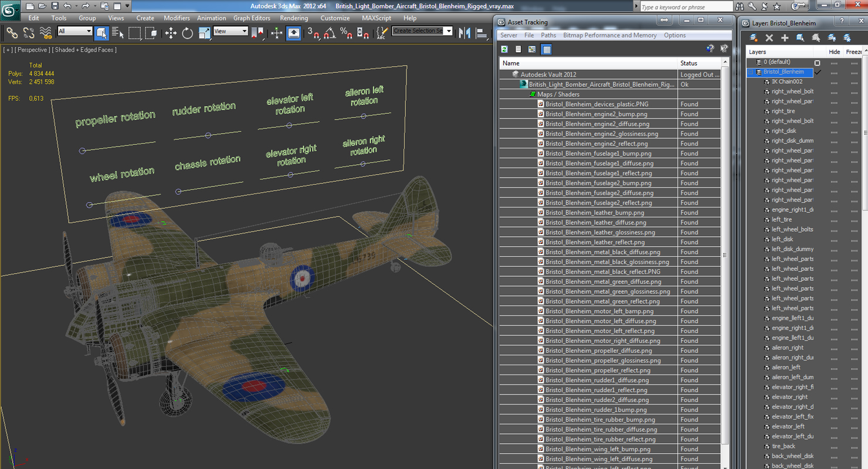Click the propeller rotation slider handle

pos(82,151)
